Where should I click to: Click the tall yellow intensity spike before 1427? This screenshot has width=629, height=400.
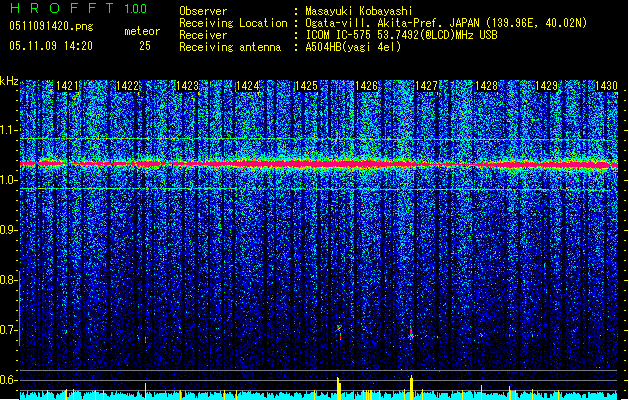click(411, 387)
